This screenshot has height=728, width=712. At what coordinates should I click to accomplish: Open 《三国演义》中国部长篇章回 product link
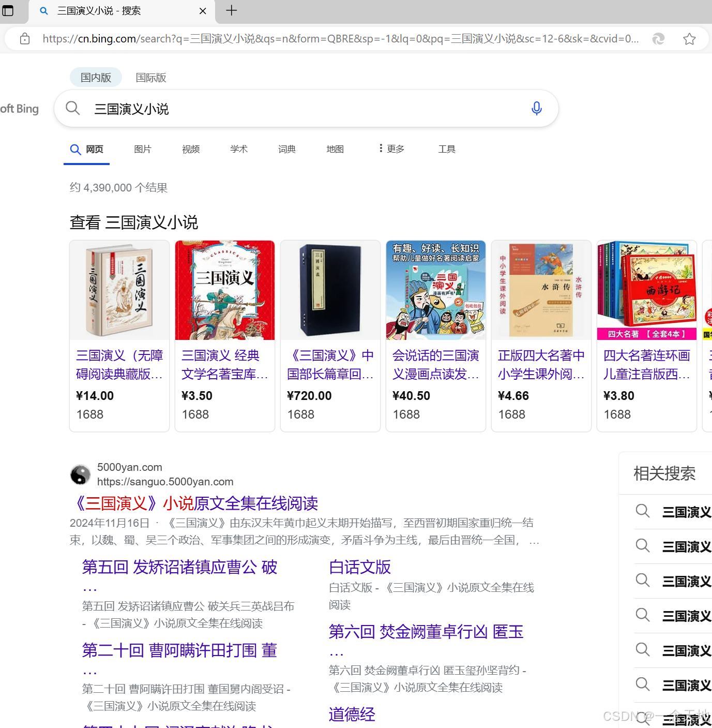tap(330, 364)
